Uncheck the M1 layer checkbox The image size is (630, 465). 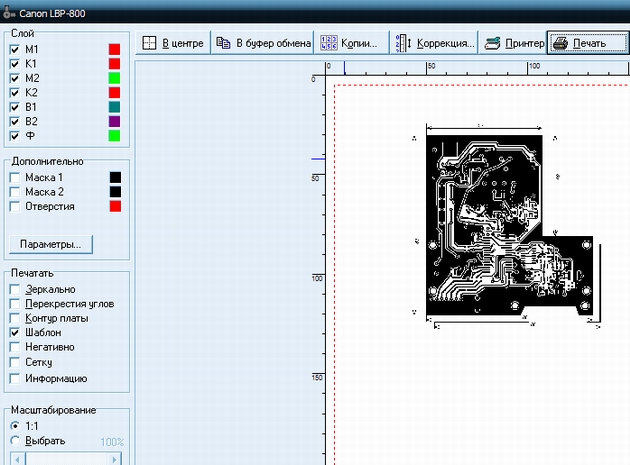coord(14,48)
